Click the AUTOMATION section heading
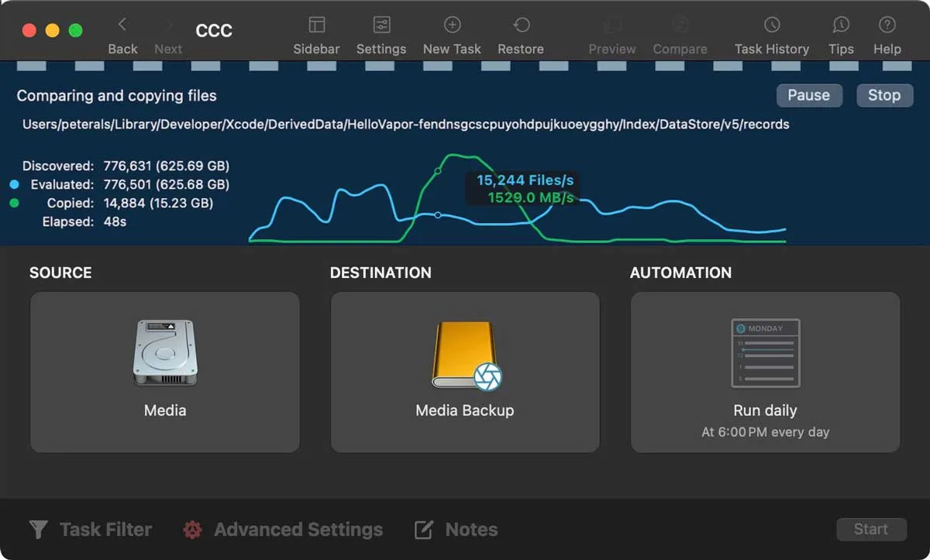This screenshot has width=930, height=560. 680,273
